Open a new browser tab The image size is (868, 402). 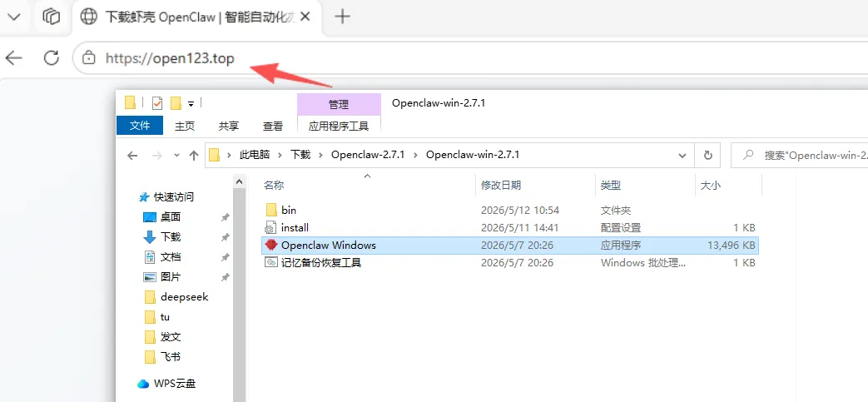(x=343, y=17)
